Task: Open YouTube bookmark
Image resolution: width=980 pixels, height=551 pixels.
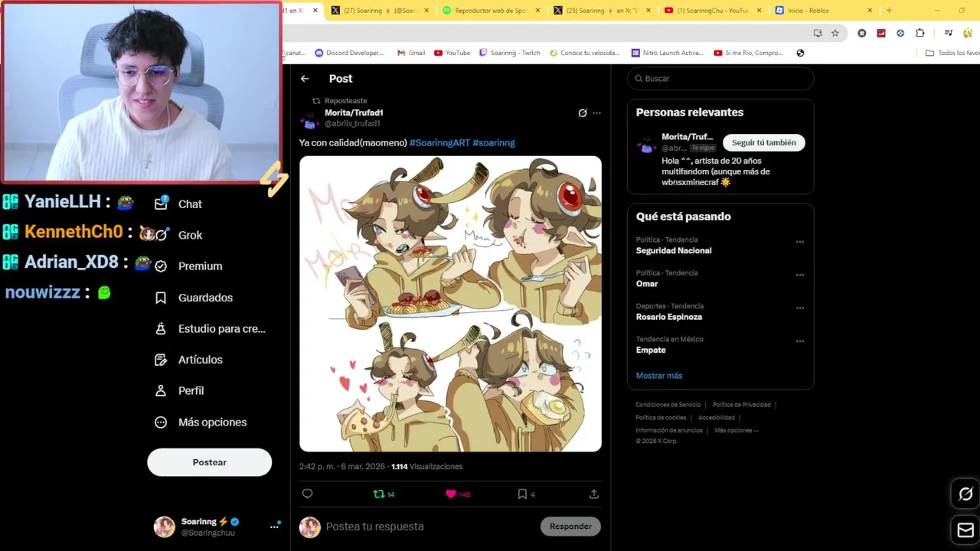Action: [x=452, y=53]
